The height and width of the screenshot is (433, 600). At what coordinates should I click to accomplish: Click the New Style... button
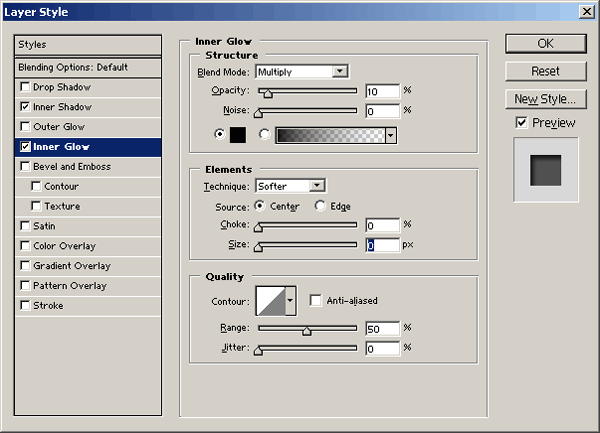tap(544, 99)
